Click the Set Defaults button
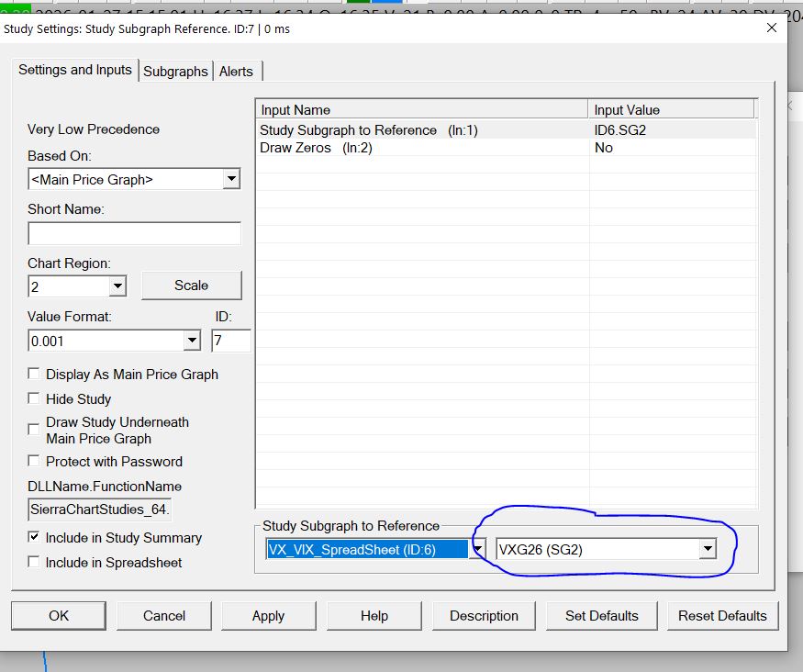This screenshot has width=803, height=672. 602,616
